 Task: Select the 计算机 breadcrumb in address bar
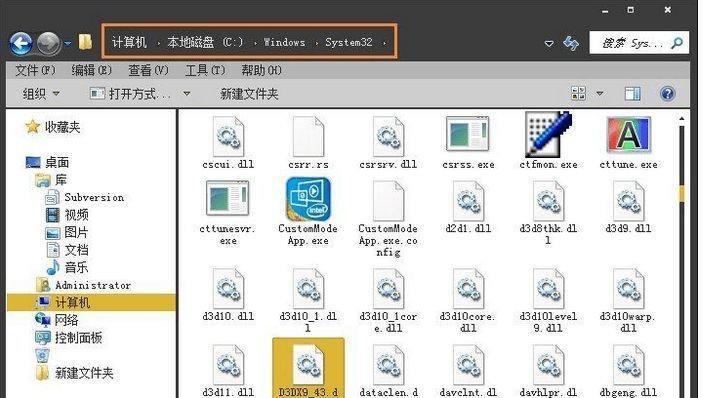pos(129,42)
